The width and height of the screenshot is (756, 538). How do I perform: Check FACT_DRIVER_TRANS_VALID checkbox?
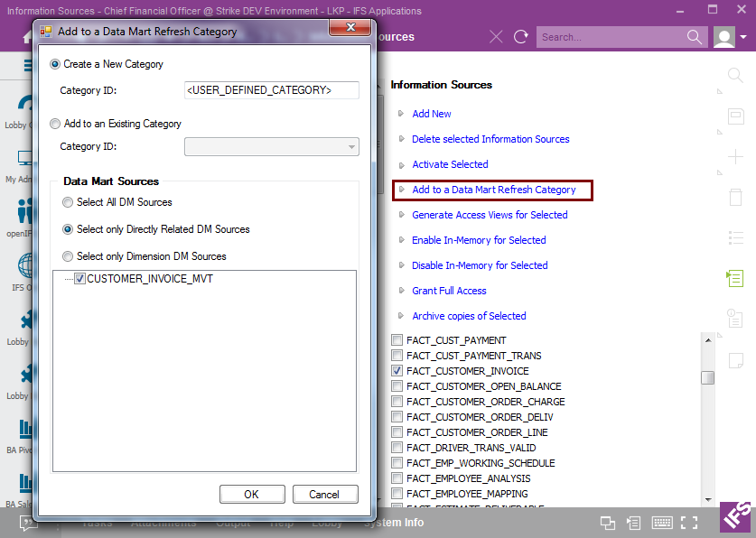click(x=397, y=448)
